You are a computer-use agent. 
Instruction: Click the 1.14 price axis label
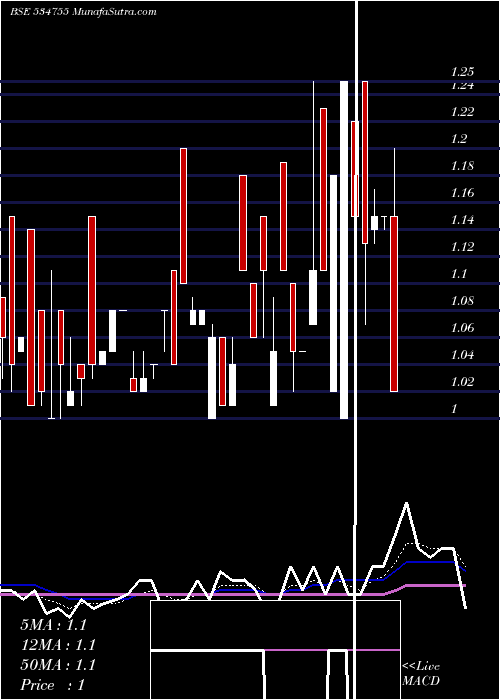(x=462, y=220)
